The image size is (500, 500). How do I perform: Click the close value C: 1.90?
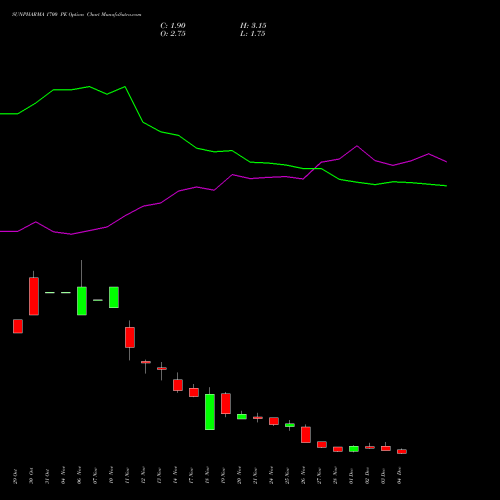coord(173,26)
